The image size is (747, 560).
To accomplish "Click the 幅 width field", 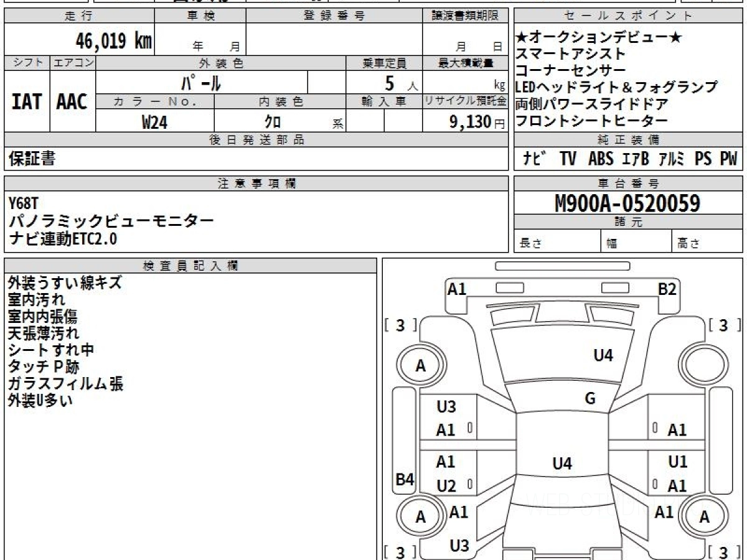I will coord(636,241).
